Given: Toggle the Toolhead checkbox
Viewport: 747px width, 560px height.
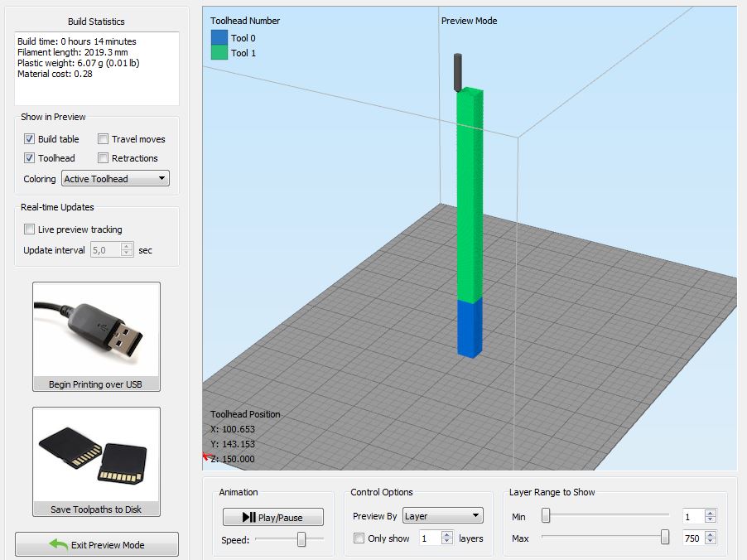Looking at the screenshot, I should tap(30, 158).
